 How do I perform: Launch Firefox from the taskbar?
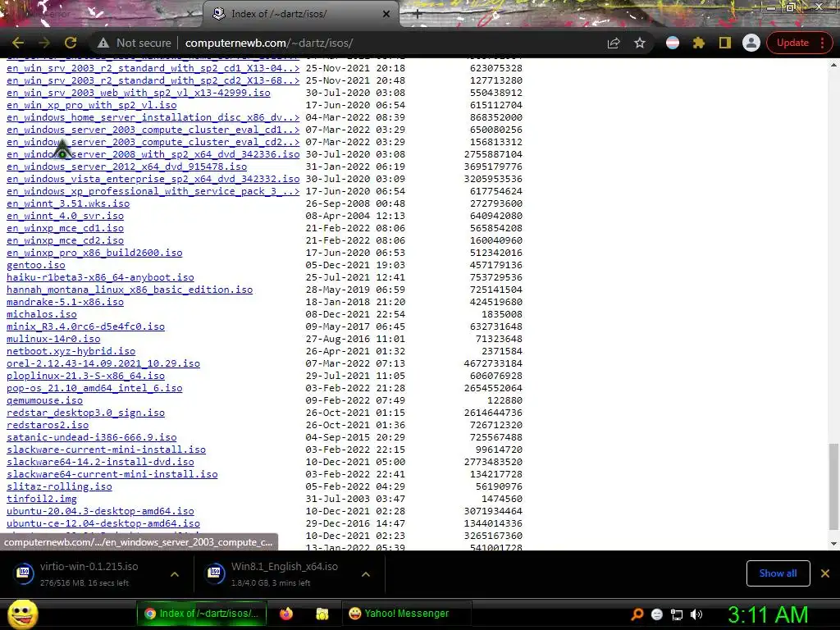tap(286, 614)
